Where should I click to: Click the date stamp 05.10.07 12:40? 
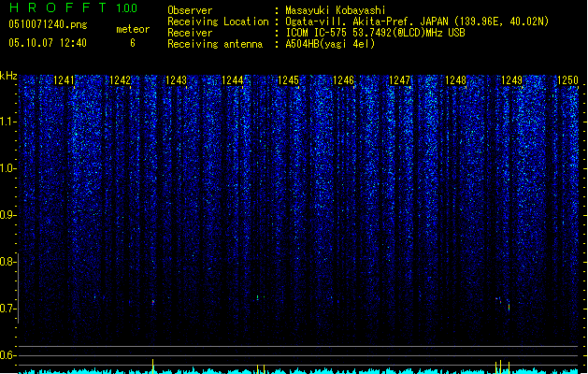[48, 43]
